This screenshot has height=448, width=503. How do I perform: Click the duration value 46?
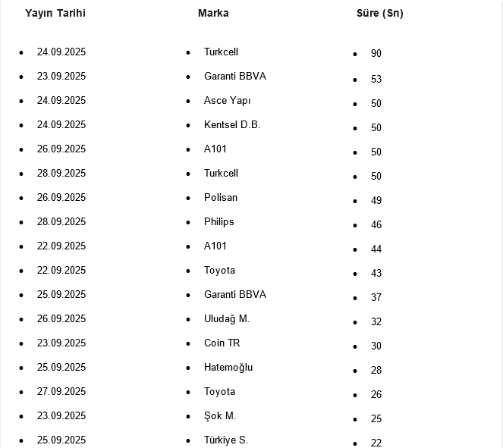(x=376, y=225)
